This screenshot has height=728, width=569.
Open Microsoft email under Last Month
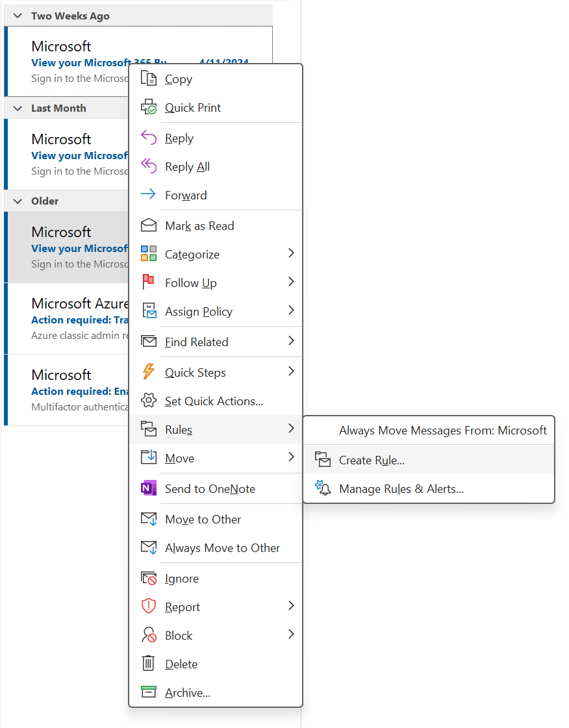point(68,154)
